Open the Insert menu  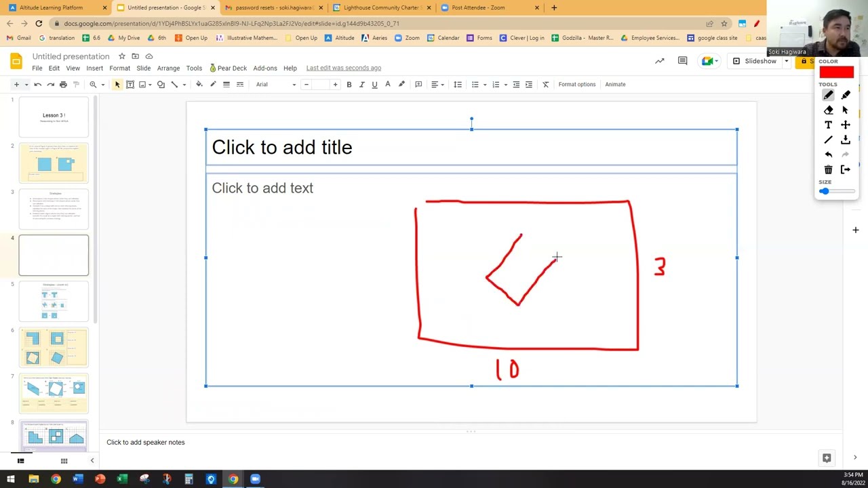(x=94, y=68)
